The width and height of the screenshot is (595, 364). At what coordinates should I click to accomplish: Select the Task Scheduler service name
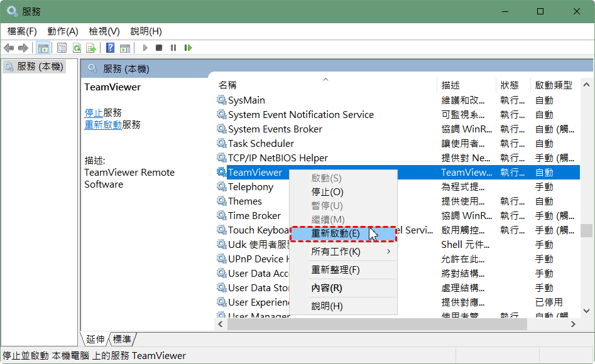pyautogui.click(x=261, y=144)
